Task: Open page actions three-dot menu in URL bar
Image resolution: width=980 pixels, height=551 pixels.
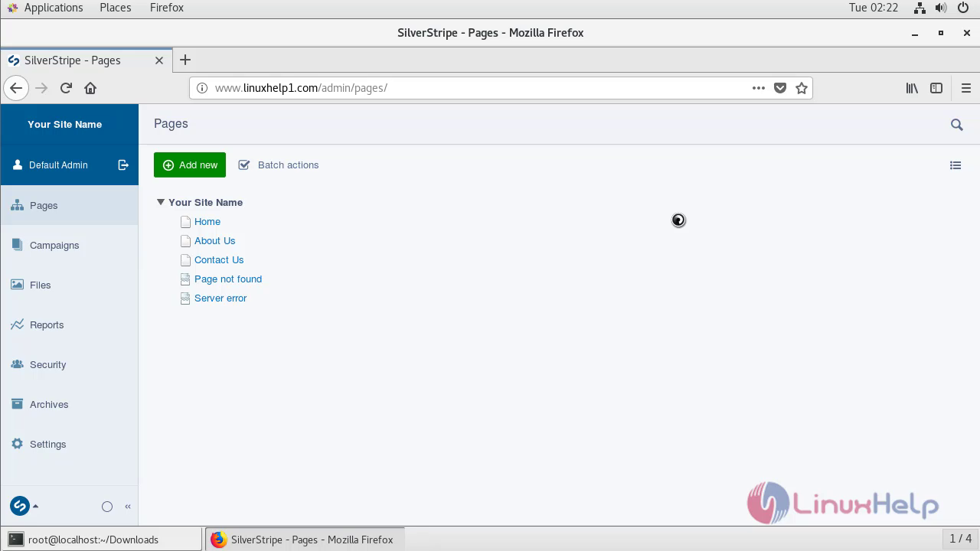Action: pos(759,88)
